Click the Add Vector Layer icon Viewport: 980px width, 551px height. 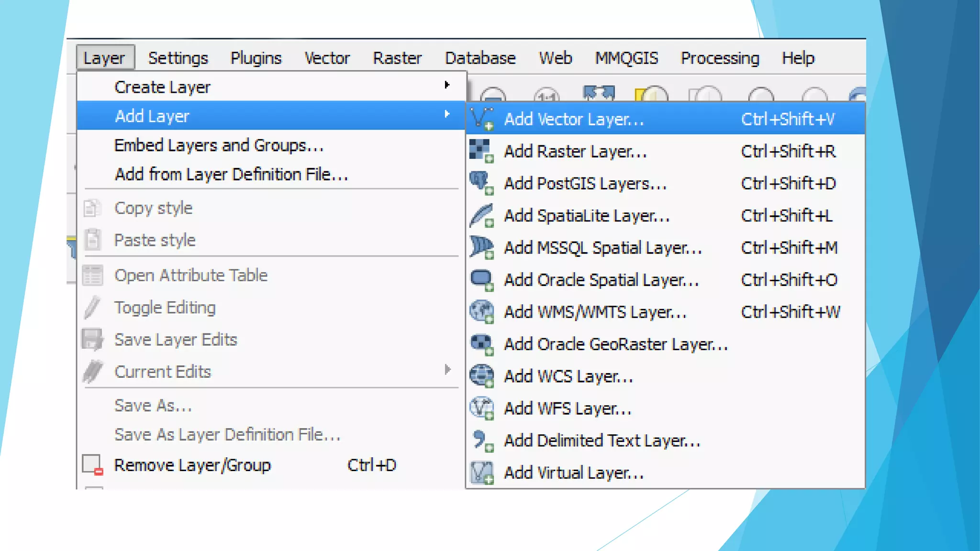[x=482, y=119]
